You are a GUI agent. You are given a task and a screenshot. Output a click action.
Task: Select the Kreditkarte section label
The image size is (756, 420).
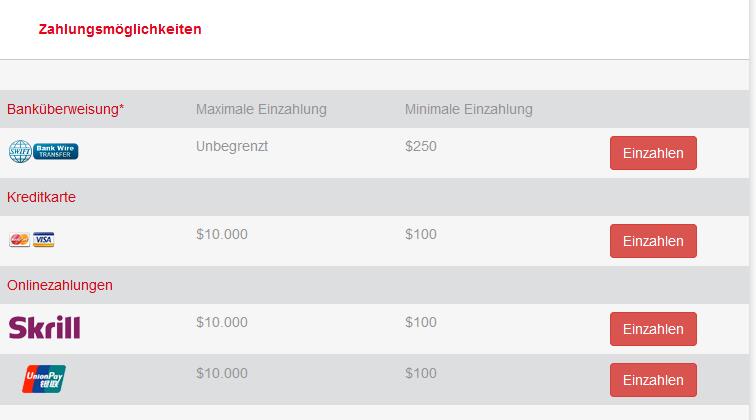pos(41,197)
